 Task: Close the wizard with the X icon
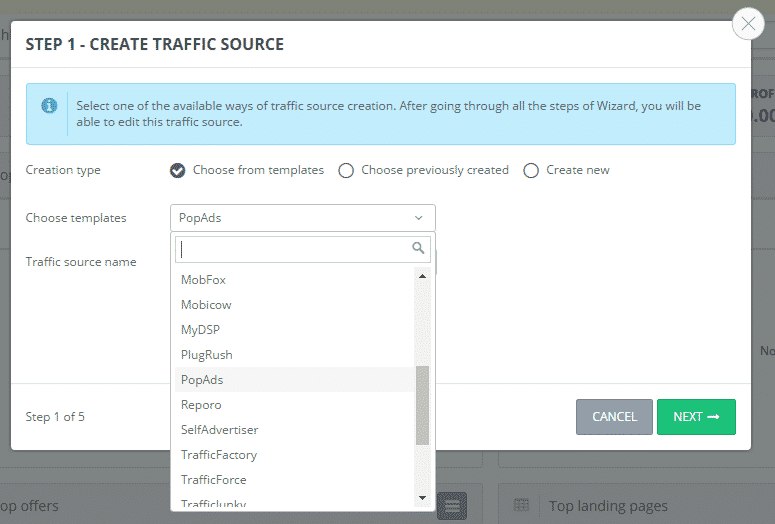pos(748,24)
